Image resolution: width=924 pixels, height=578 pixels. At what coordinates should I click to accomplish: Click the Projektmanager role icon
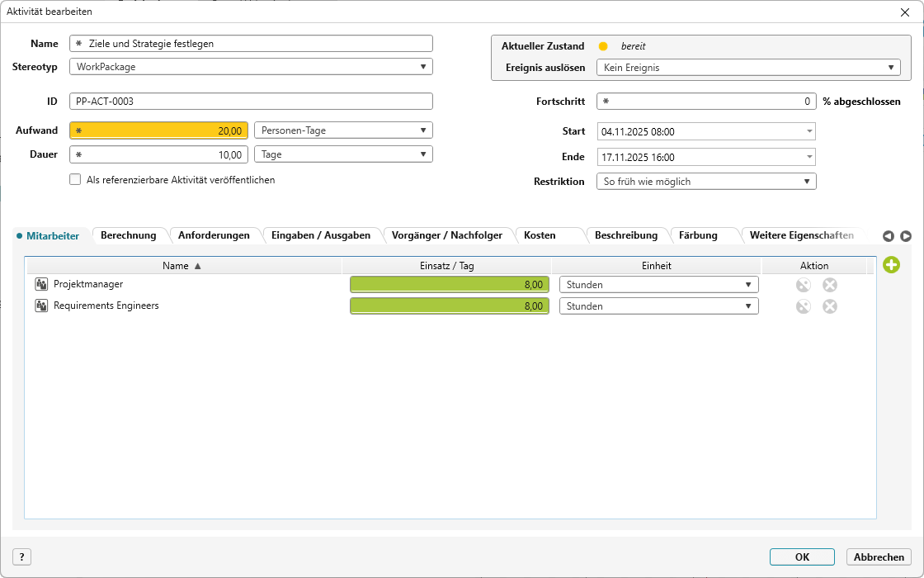click(x=41, y=285)
